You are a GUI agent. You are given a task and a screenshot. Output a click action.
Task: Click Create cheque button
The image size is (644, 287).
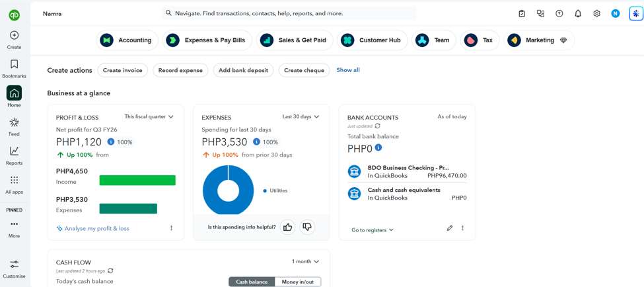304,70
